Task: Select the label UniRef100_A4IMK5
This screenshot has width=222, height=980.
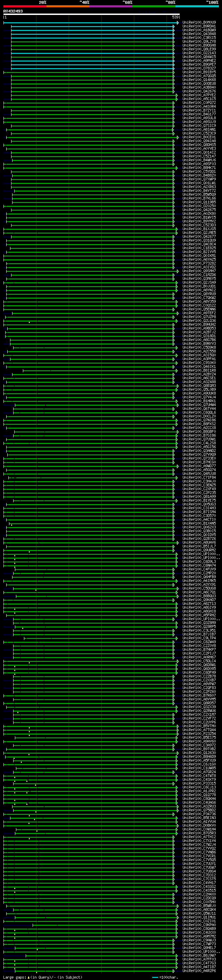Action: click(199, 581)
